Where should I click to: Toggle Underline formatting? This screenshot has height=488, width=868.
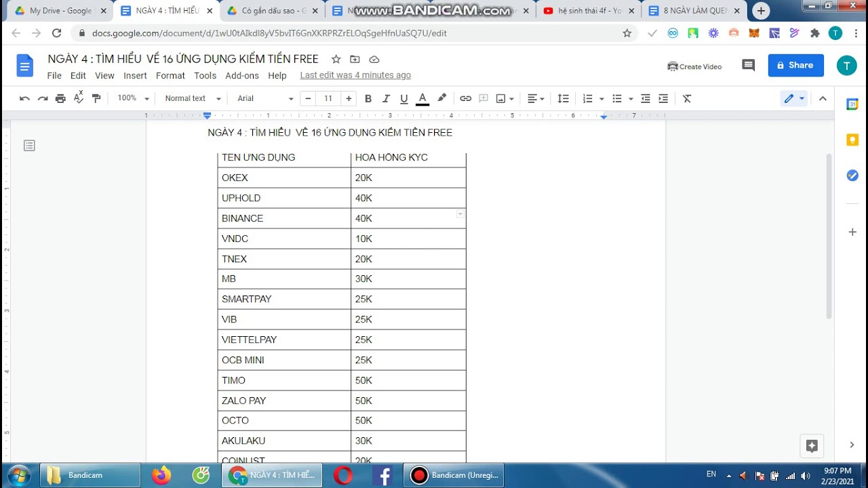tap(404, 98)
